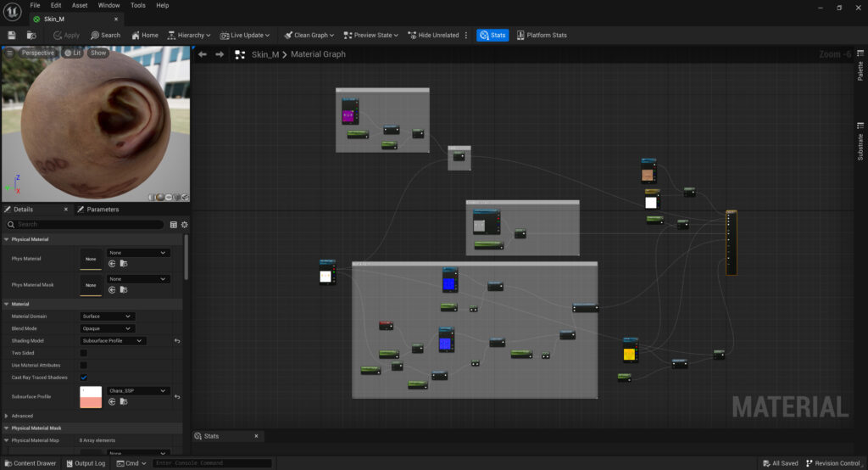Click the Browse to asset icon
This screenshot has width=868, height=470.
pos(31,35)
